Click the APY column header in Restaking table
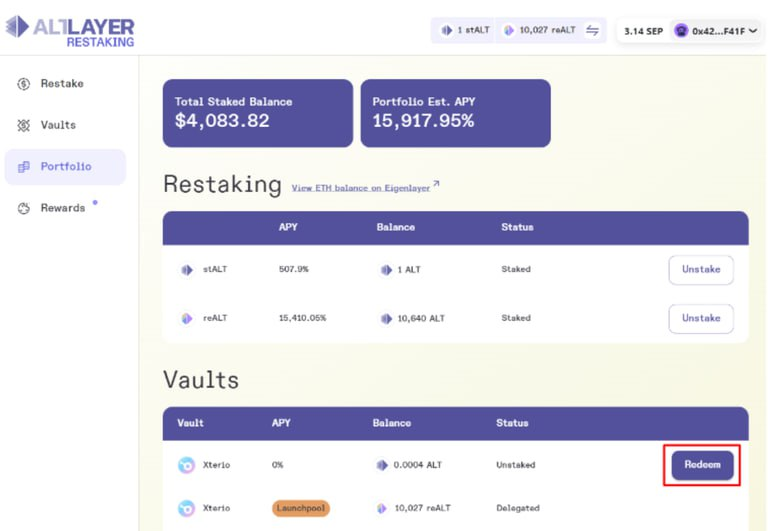The width and height of the screenshot is (768, 531). [288, 227]
